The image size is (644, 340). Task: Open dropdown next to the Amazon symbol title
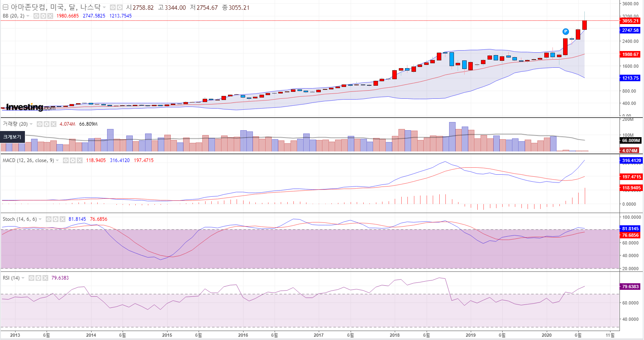coord(104,7)
